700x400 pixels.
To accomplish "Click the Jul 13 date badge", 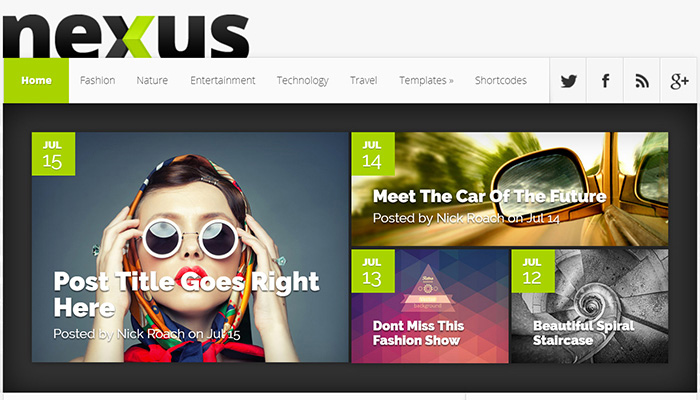I will [x=373, y=271].
